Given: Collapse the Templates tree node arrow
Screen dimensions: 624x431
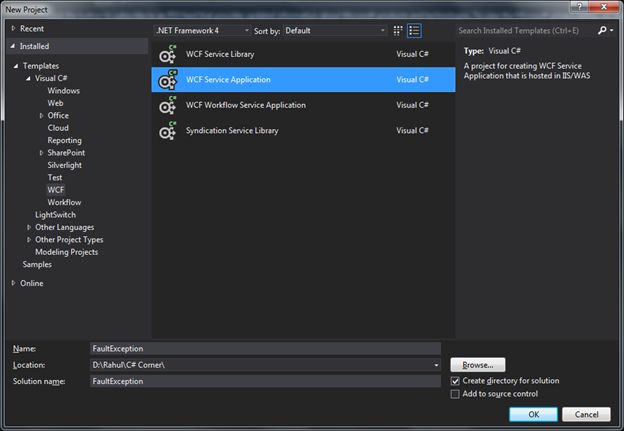Looking at the screenshot, I should pyautogui.click(x=16, y=66).
